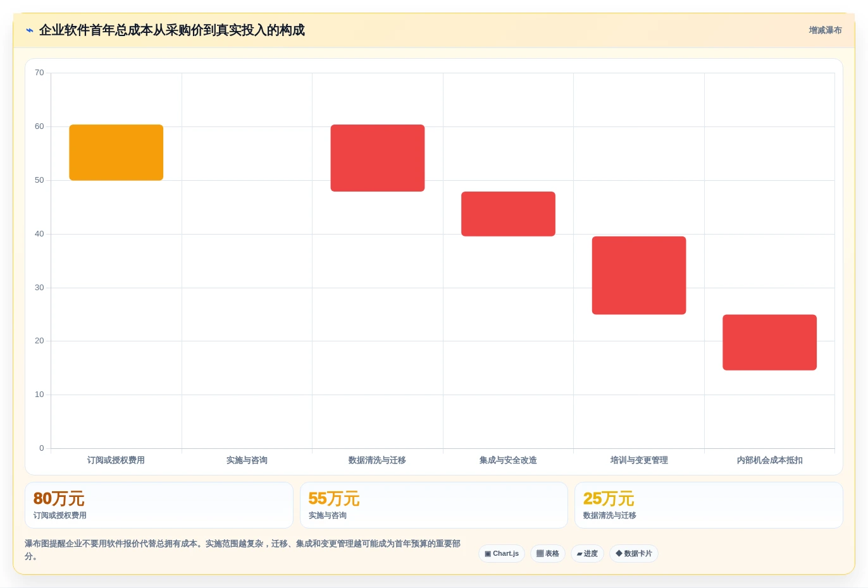Click the 80万元 data card
868x588 pixels.
[159, 505]
